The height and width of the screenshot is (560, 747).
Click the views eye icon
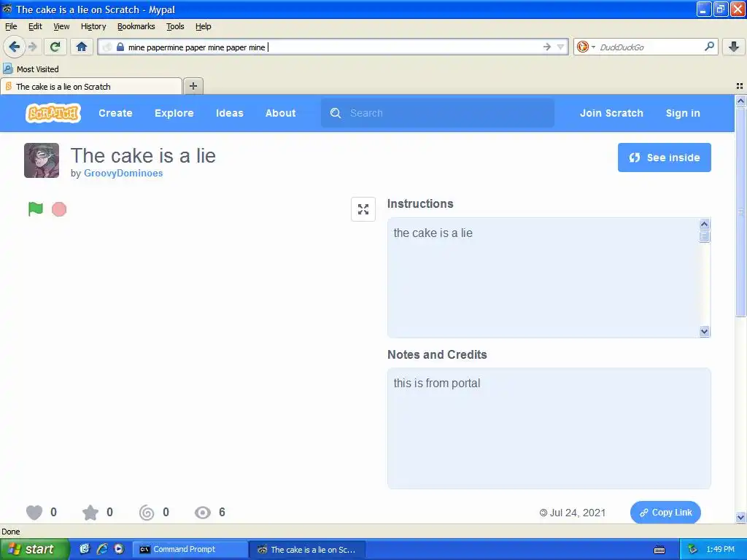tap(203, 513)
